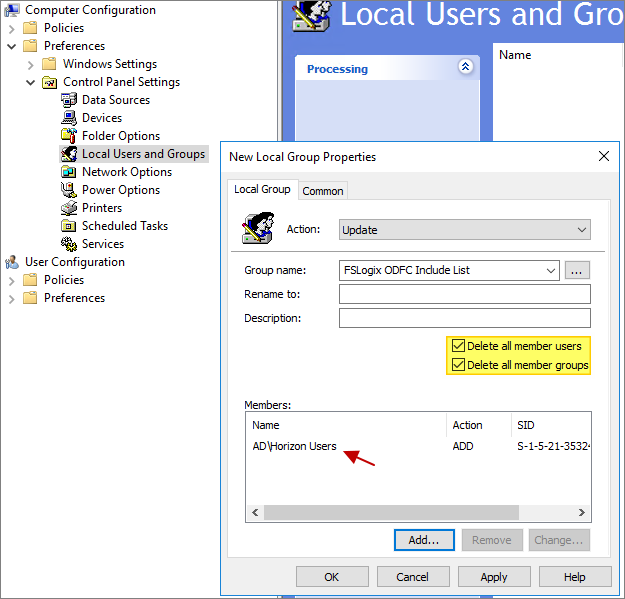Expand the Windows Settings tree node

pyautogui.click(x=31, y=64)
